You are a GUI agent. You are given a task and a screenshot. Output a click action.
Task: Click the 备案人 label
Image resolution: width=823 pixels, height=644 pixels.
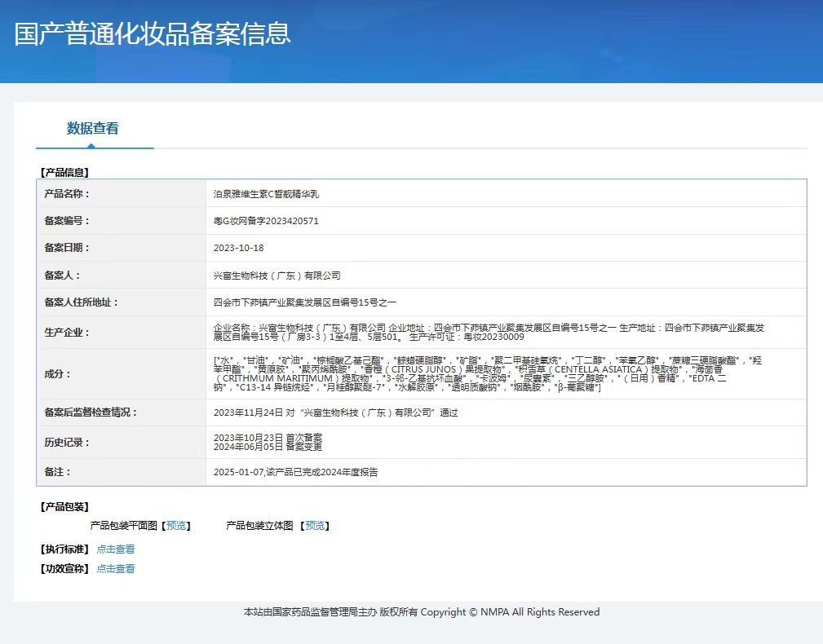tap(62, 275)
